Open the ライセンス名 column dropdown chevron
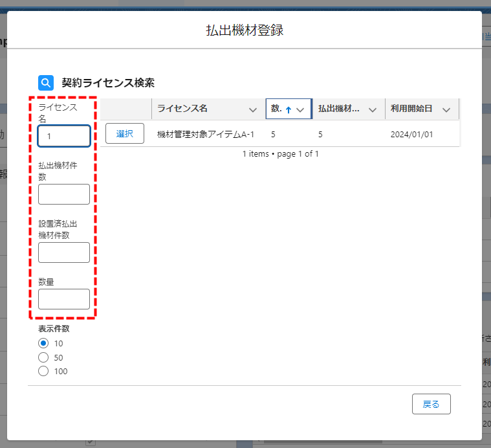Viewport: 491px width, 448px height. (x=252, y=109)
